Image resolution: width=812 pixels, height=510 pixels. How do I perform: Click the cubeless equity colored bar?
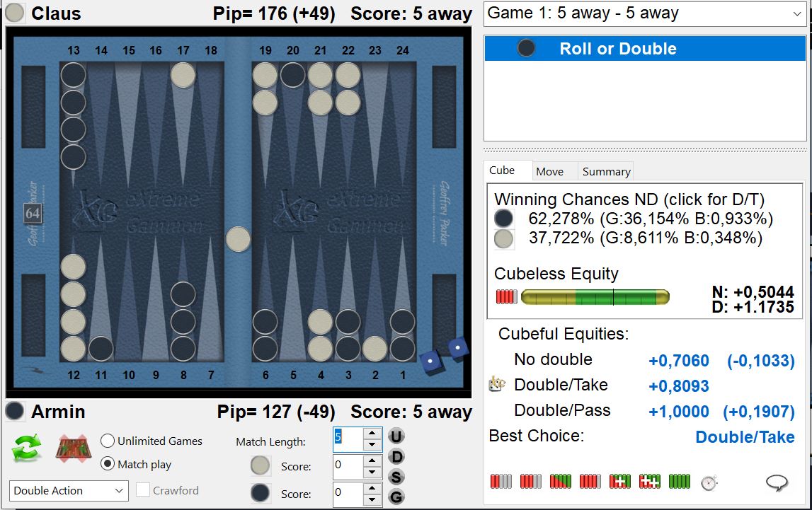[595, 297]
